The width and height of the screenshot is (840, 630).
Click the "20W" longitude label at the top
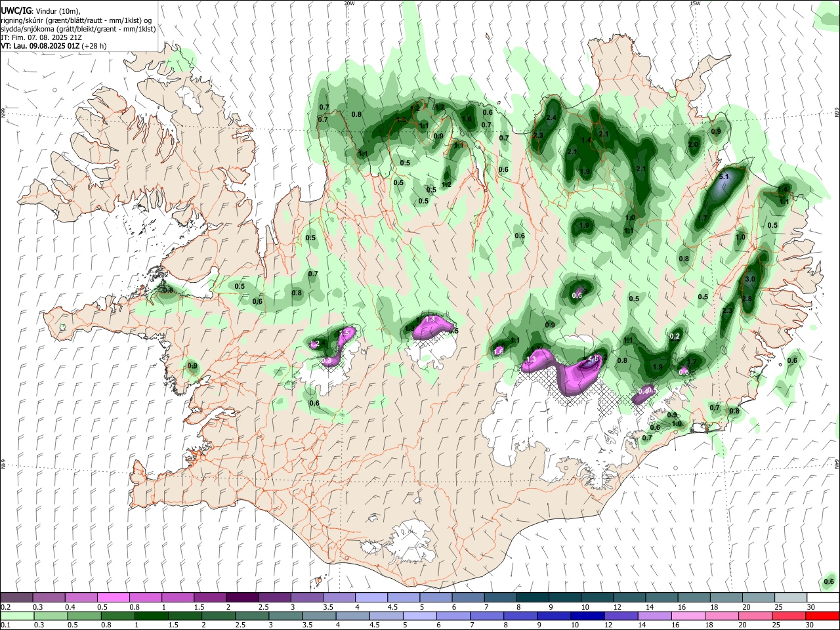click(x=349, y=3)
